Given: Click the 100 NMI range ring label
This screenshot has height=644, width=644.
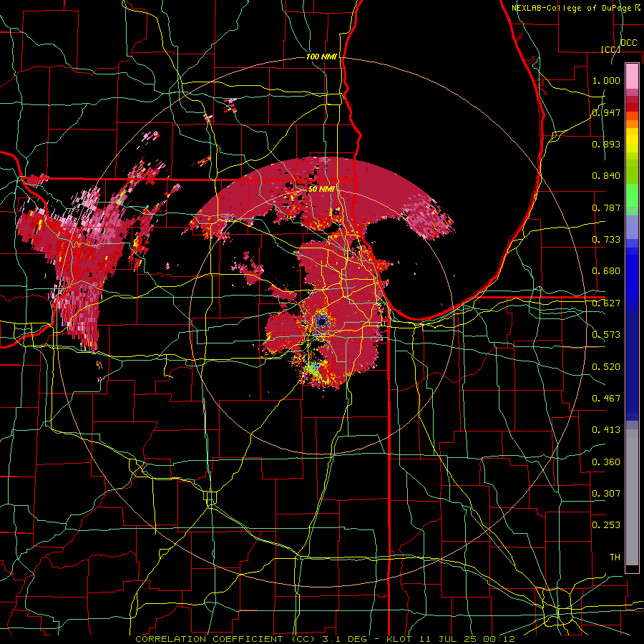Looking at the screenshot, I should [321, 57].
